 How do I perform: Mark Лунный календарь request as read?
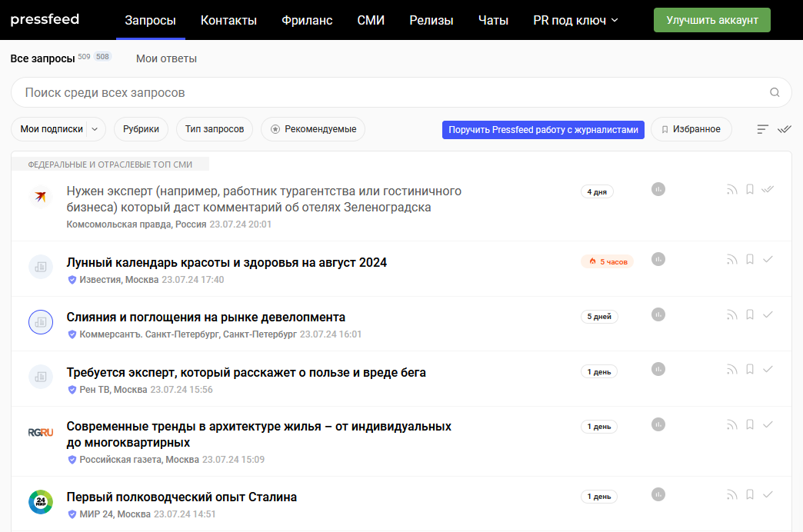tap(768, 259)
